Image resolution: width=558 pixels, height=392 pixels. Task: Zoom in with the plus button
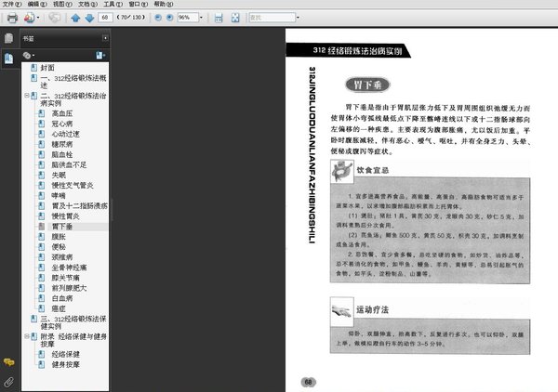[170, 18]
